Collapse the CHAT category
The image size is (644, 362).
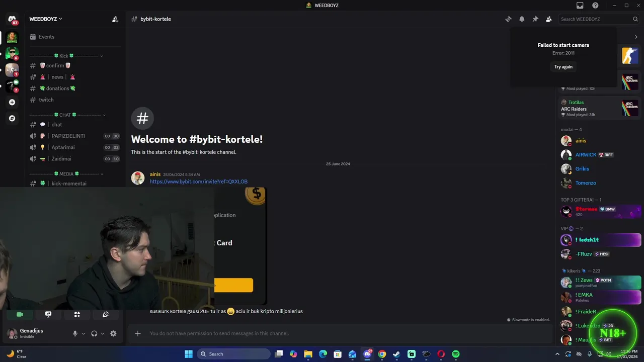click(68, 115)
